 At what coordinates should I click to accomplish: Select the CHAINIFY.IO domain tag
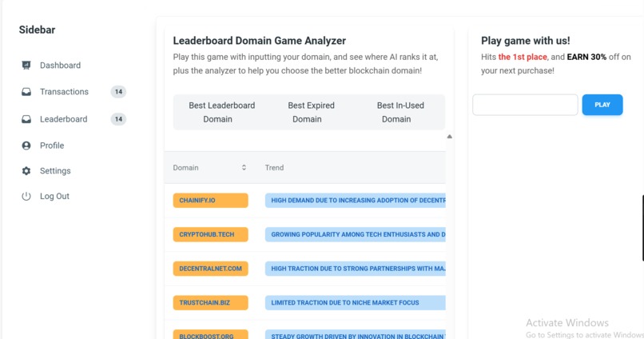210,201
